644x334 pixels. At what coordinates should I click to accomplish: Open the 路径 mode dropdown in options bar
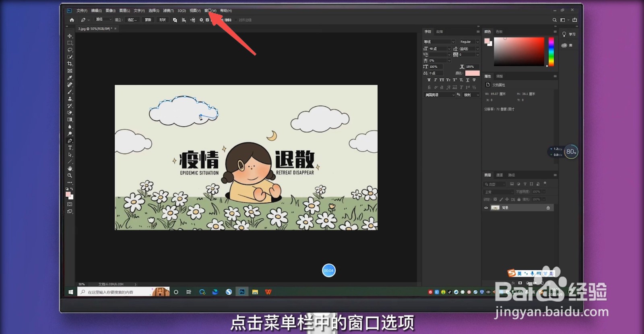[103, 19]
